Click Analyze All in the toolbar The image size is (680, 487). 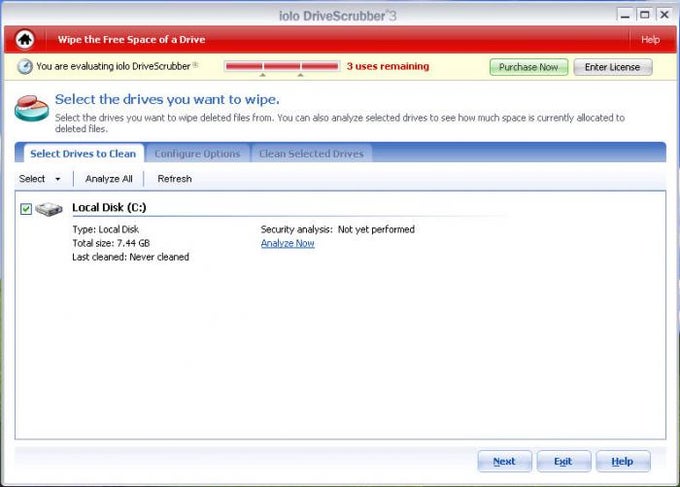[x=109, y=179]
